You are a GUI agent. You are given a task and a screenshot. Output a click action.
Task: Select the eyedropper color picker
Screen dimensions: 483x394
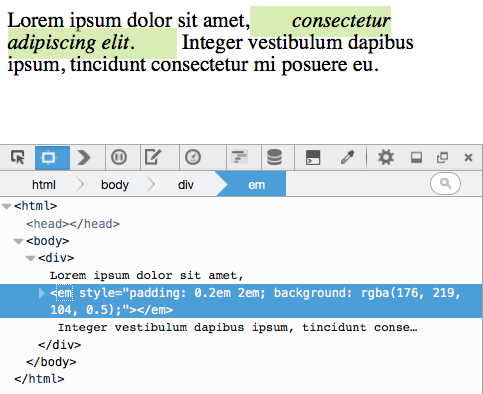pyautogui.click(x=347, y=157)
